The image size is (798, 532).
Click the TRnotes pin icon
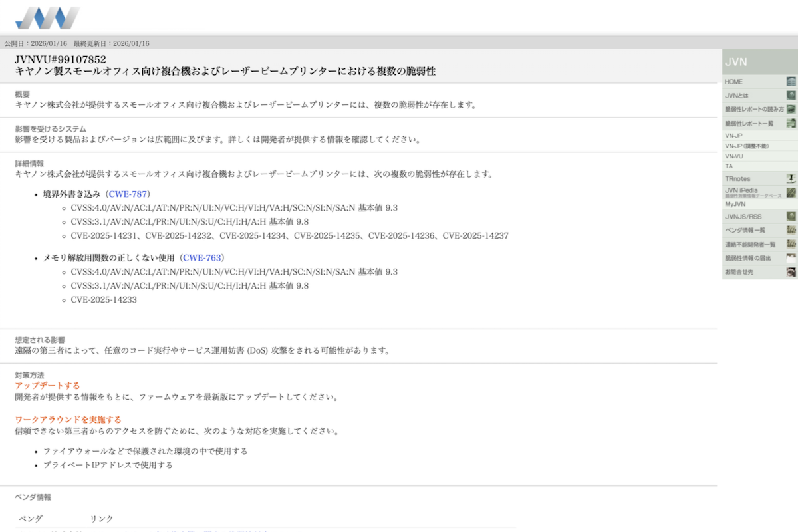pos(791,179)
